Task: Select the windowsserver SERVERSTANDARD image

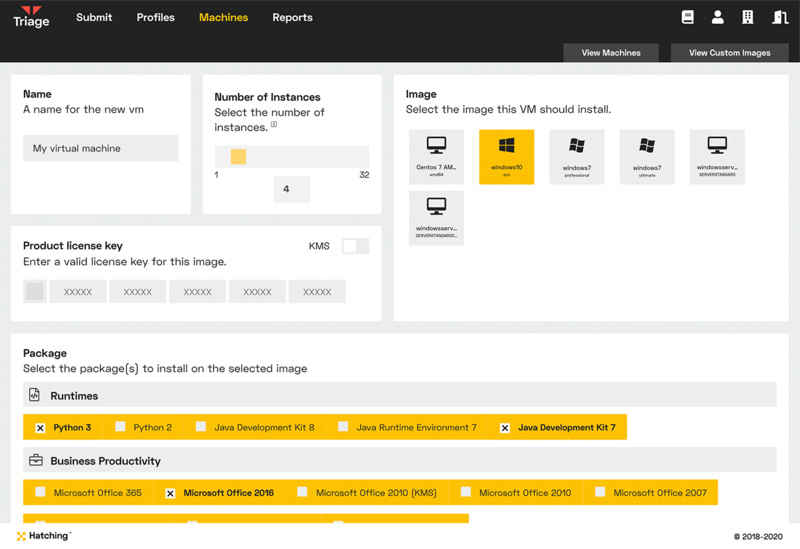Action: pyautogui.click(x=717, y=157)
